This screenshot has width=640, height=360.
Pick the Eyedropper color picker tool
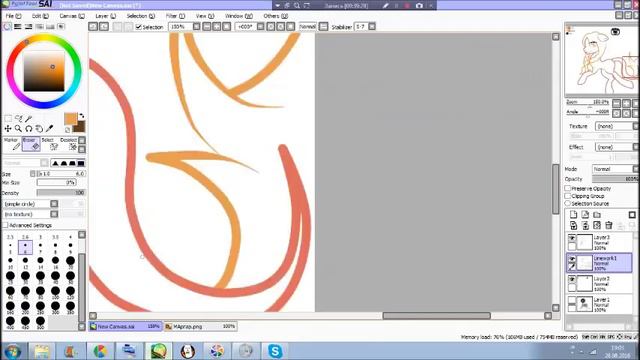tap(49, 129)
